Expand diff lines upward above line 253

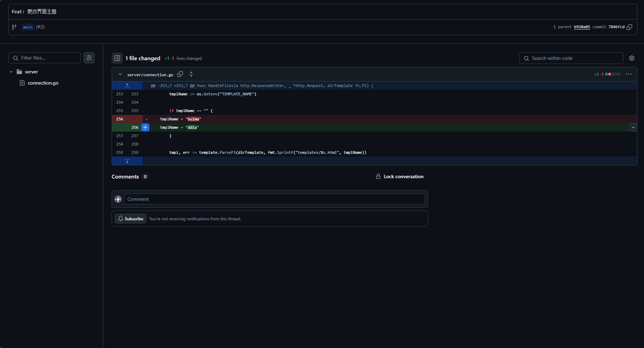point(127,85)
